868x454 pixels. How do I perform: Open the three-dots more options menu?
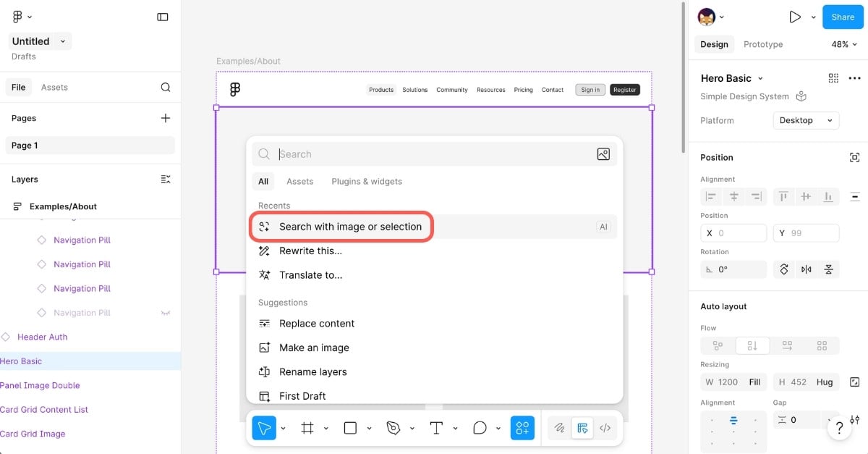click(x=854, y=78)
